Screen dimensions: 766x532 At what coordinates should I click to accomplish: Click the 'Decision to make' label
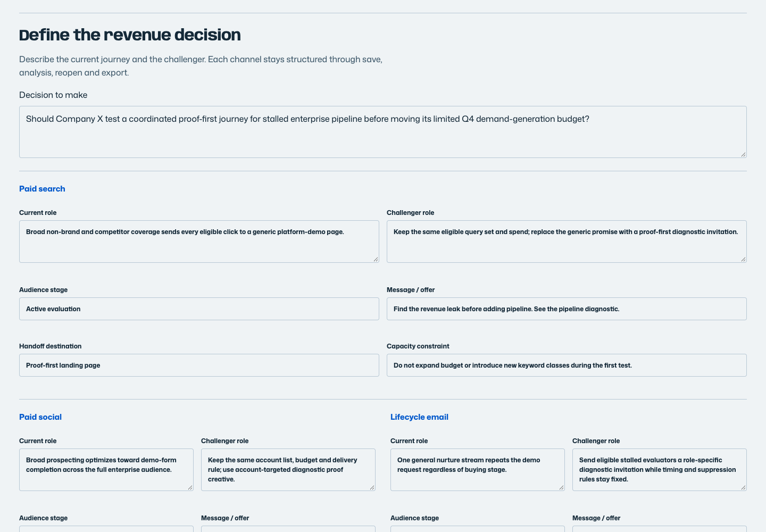tap(53, 95)
